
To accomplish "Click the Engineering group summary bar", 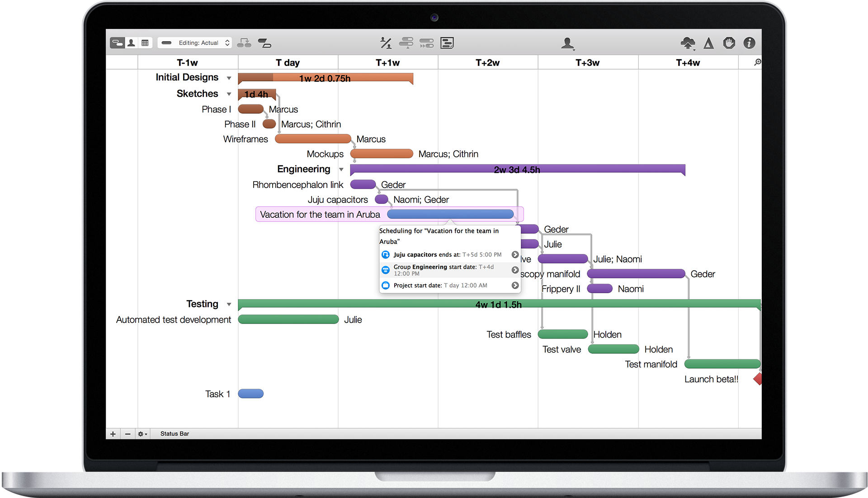I will point(518,170).
